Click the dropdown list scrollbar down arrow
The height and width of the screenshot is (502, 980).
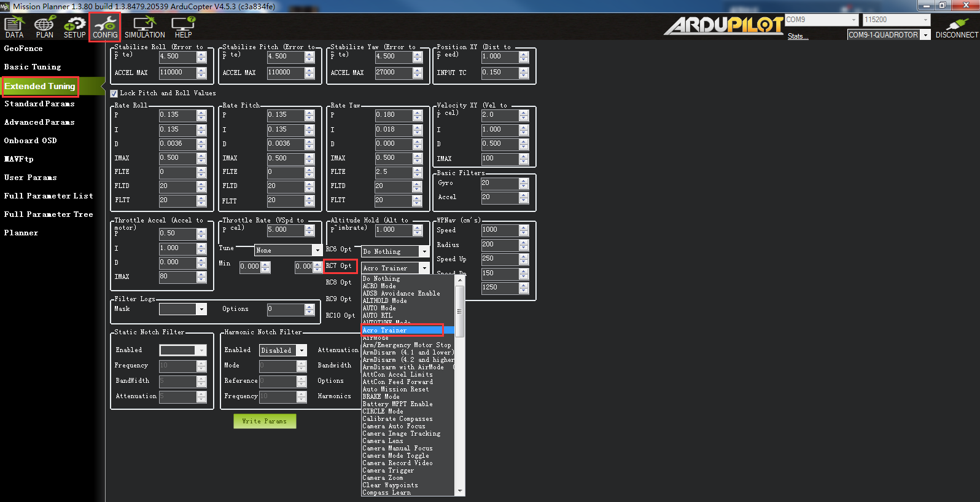[460, 491]
